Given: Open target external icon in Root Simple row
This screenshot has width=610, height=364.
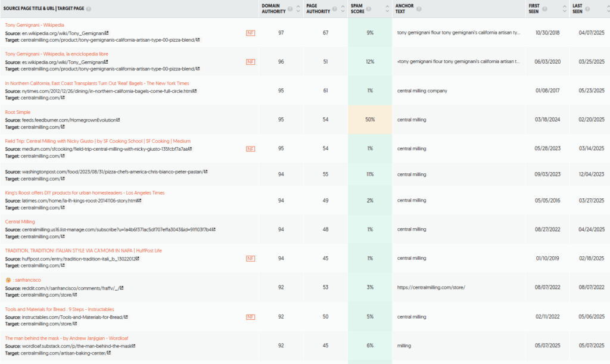Looking at the screenshot, I should coord(63,127).
